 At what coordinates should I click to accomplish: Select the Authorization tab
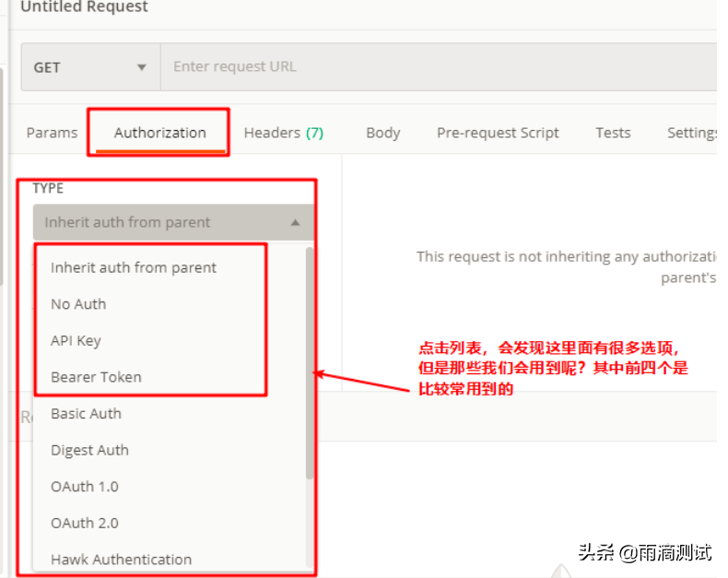tap(159, 133)
